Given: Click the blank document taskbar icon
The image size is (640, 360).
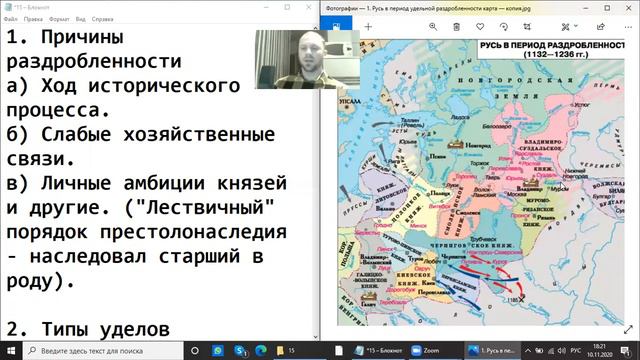Looking at the screenshot, I should 339,351.
